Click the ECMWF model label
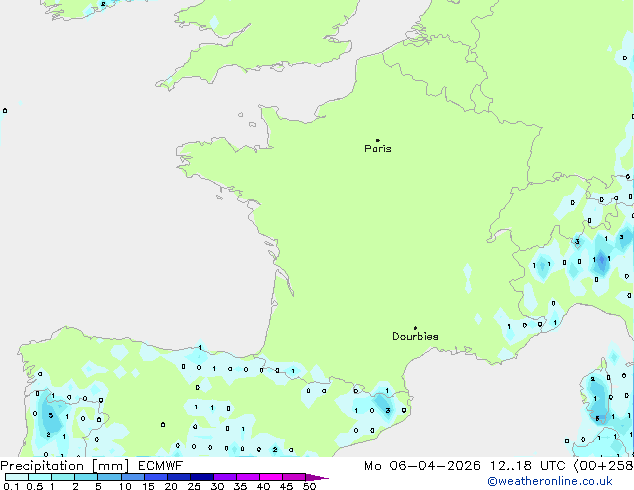 coord(161,466)
